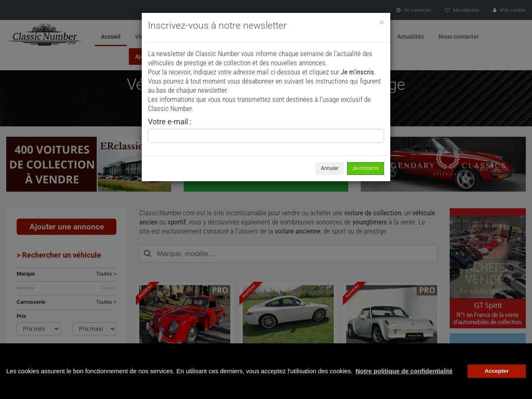Click the magnifier icon in the search box
Image resolution: width=532 pixels, height=399 pixels.
pos(148,254)
